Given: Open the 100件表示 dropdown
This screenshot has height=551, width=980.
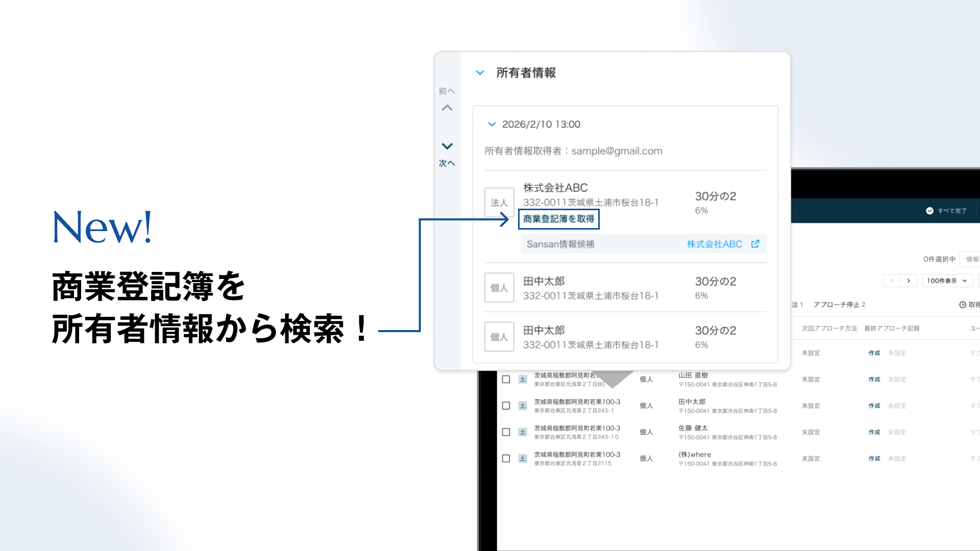Looking at the screenshot, I should tap(947, 281).
